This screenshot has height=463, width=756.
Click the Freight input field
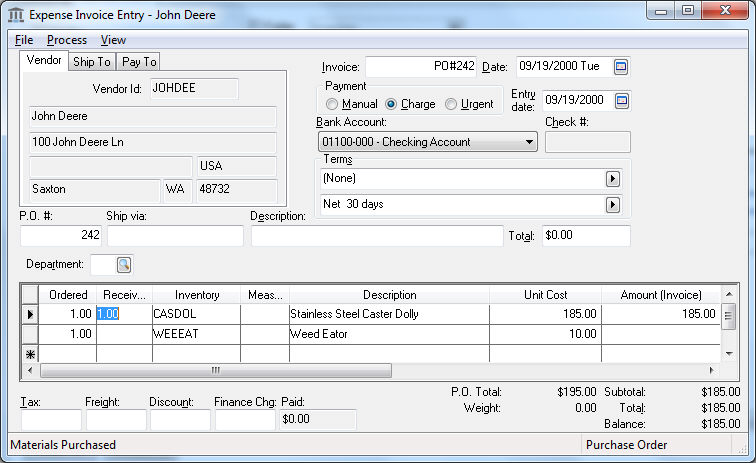(116, 420)
